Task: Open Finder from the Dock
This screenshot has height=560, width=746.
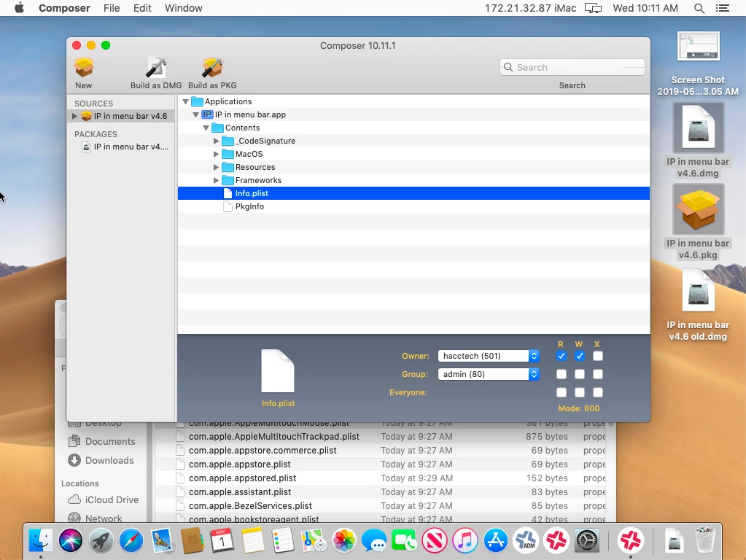Action: [x=41, y=540]
